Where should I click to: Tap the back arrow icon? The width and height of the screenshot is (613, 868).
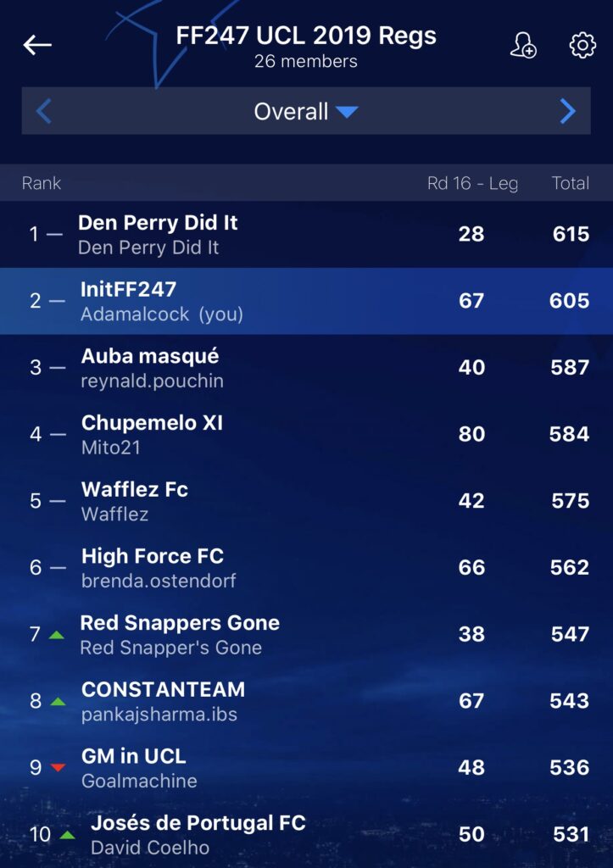(x=37, y=45)
